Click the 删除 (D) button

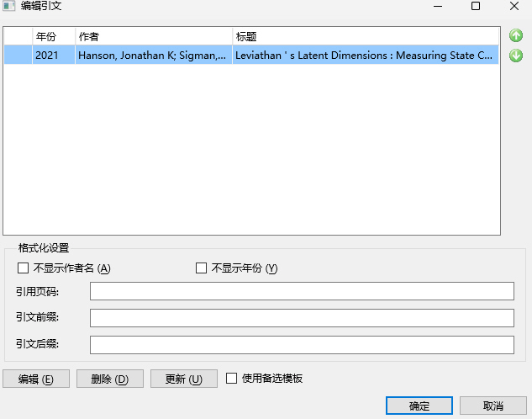110,379
